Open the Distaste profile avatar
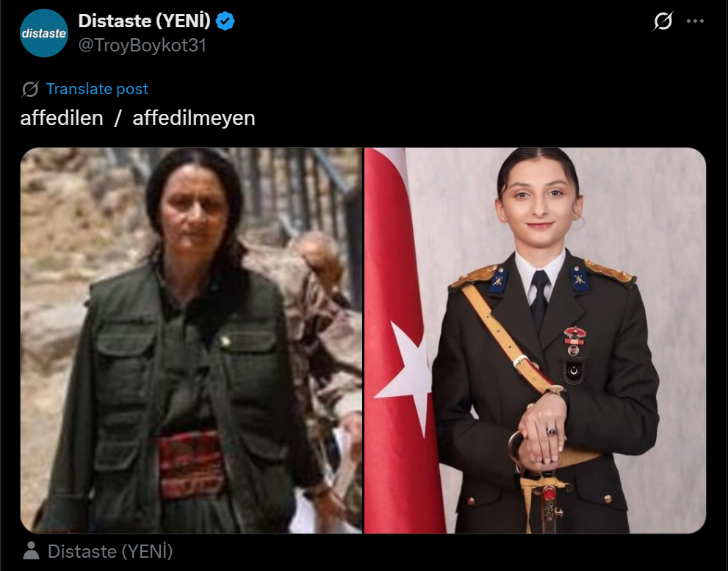Viewport: 728px width, 571px height. coord(44,33)
